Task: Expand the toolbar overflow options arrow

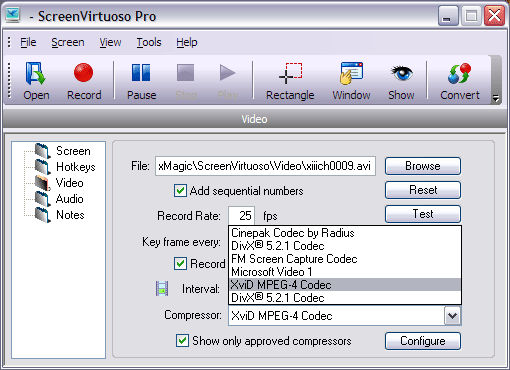Action: point(496,98)
